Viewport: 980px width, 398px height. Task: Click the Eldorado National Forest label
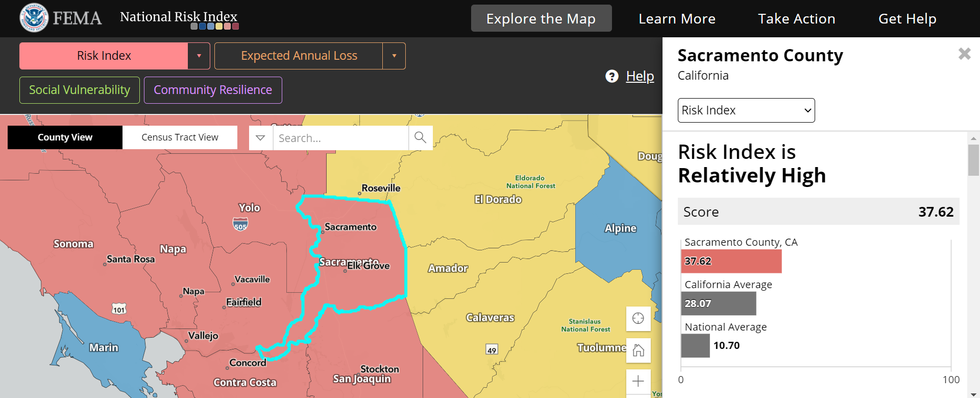pos(530,182)
